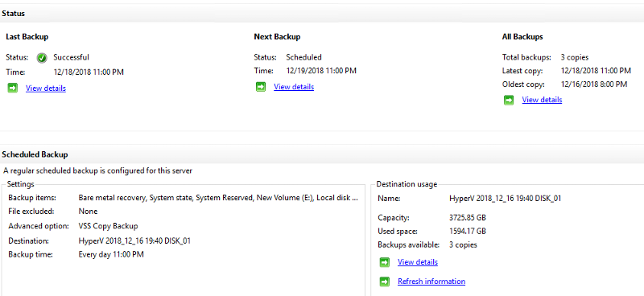Click Oldest copy date 12/16/2018 8:00 PM
The width and height of the screenshot is (644, 296).
point(594,84)
